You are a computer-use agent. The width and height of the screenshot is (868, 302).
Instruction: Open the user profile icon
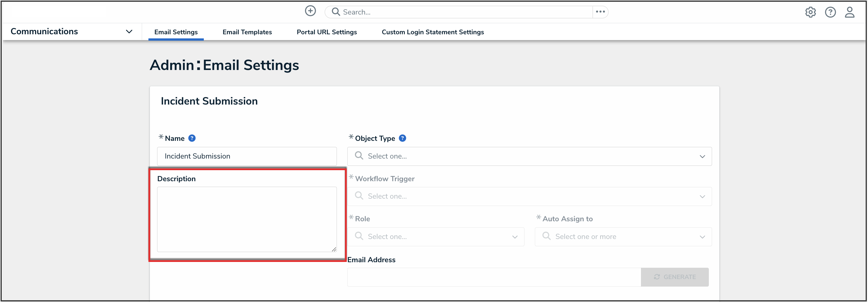coord(849,12)
